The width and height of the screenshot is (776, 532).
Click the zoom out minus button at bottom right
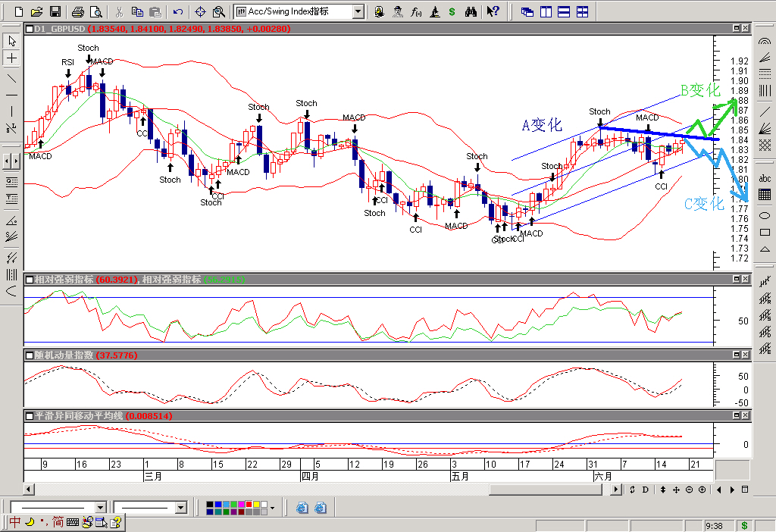(689, 489)
